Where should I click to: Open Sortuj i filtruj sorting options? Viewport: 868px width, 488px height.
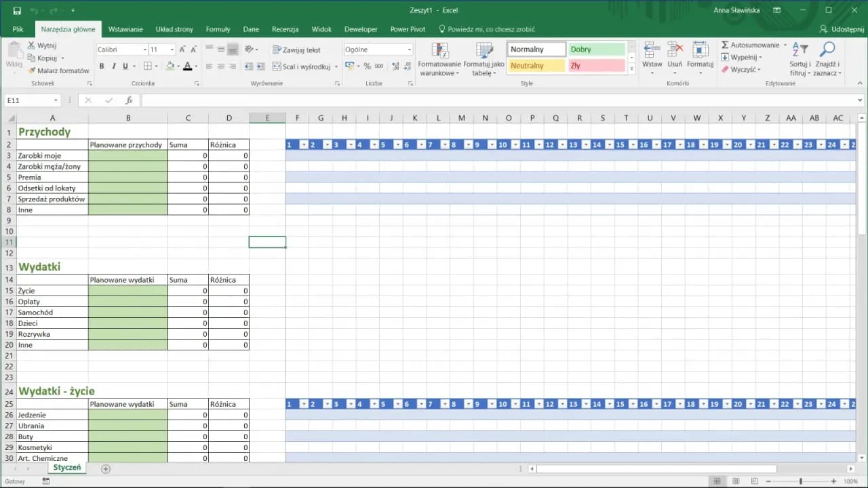click(799, 59)
